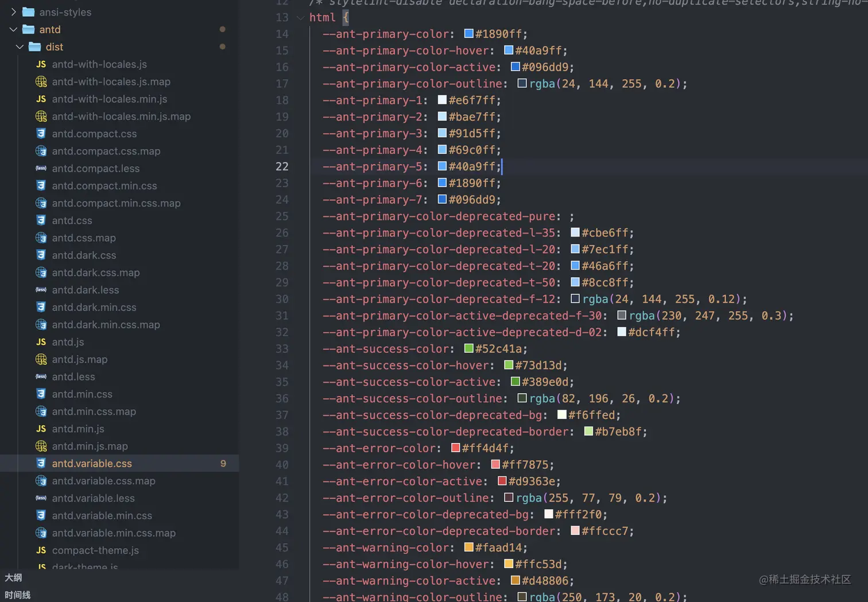Viewport: 868px width, 602px height.
Task: Click the less icon beside antd.less
Action: click(41, 376)
